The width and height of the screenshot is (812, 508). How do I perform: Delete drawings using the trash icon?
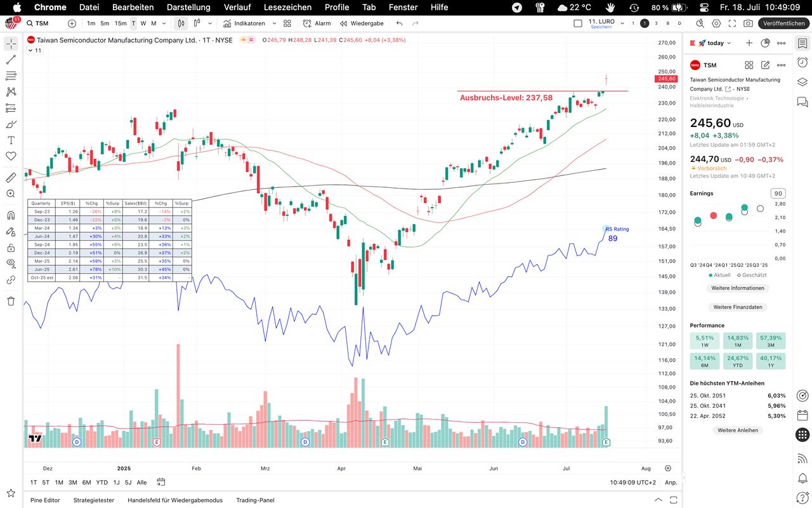(11, 301)
